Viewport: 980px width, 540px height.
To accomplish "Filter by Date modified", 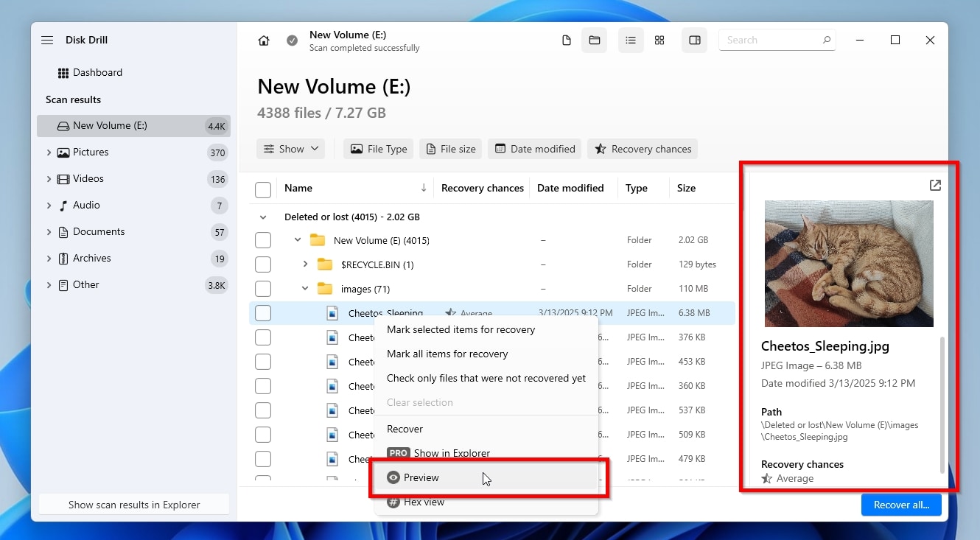I will pyautogui.click(x=534, y=149).
